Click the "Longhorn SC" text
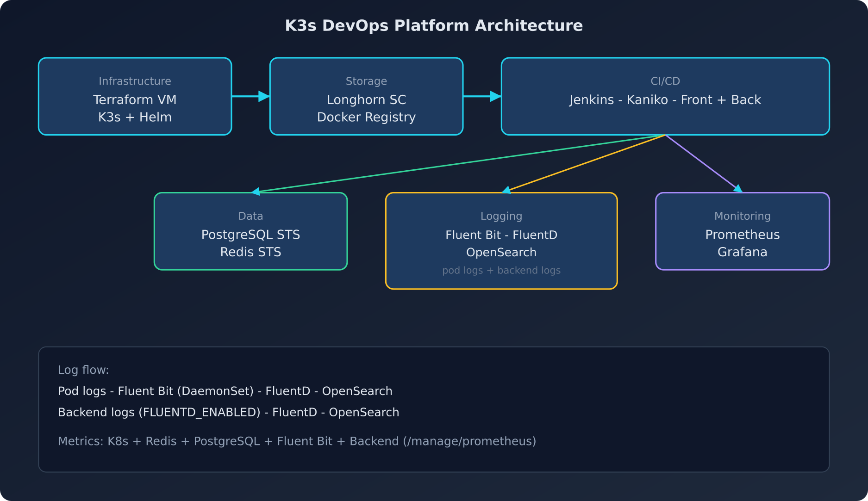The height and width of the screenshot is (501, 868). coord(366,100)
